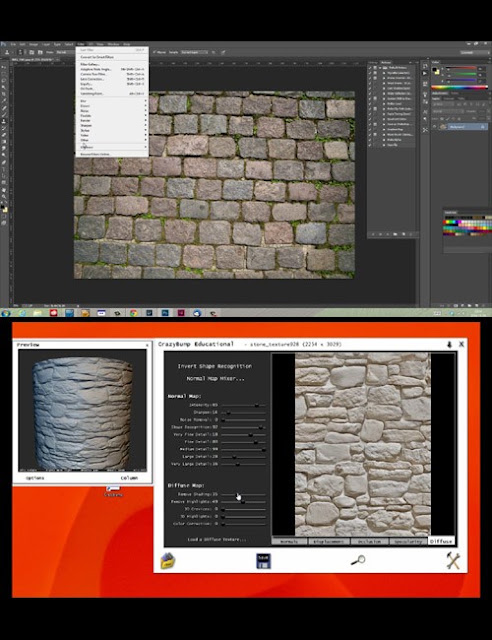This screenshot has height=640, width=492.
Task: Click Invert Shape Recognition
Action: (215, 366)
